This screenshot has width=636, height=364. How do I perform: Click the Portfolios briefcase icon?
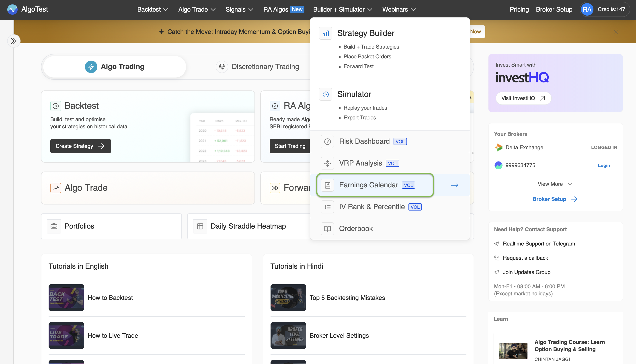(x=54, y=226)
